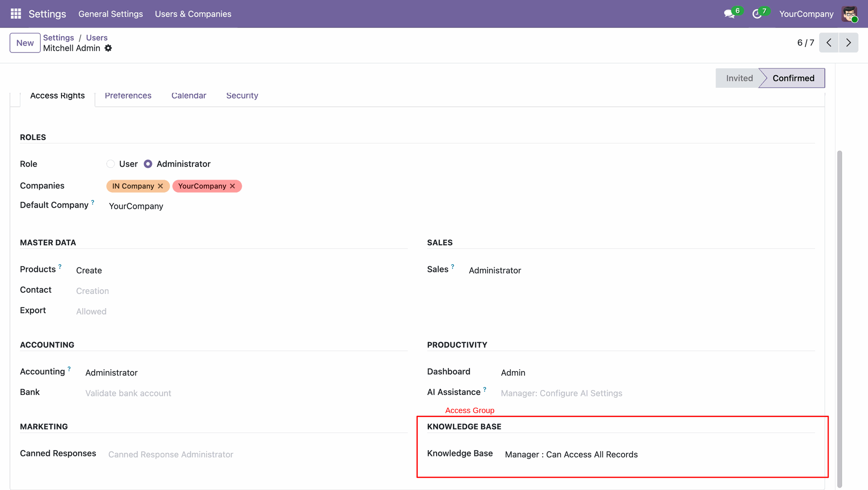
Task: Open the Sales access dropdown
Action: 495,270
